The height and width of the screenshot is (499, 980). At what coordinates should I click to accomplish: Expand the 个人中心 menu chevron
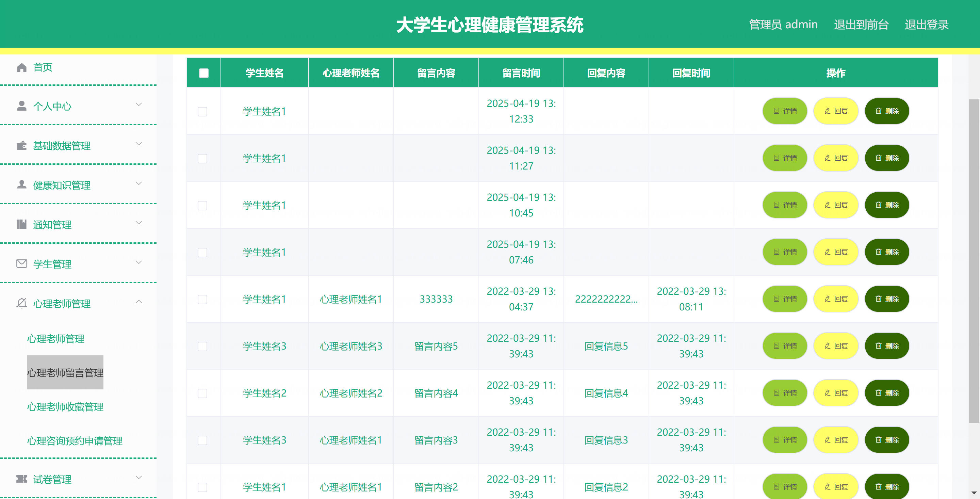coord(139,104)
